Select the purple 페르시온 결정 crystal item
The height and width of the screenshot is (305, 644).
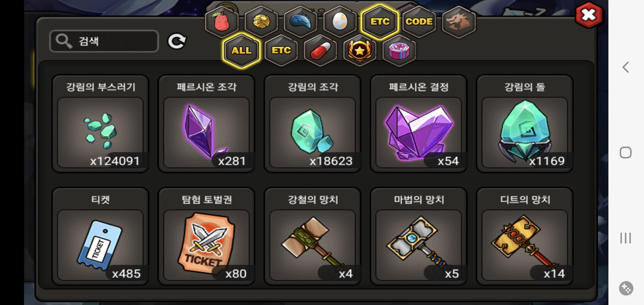pyautogui.click(x=419, y=124)
